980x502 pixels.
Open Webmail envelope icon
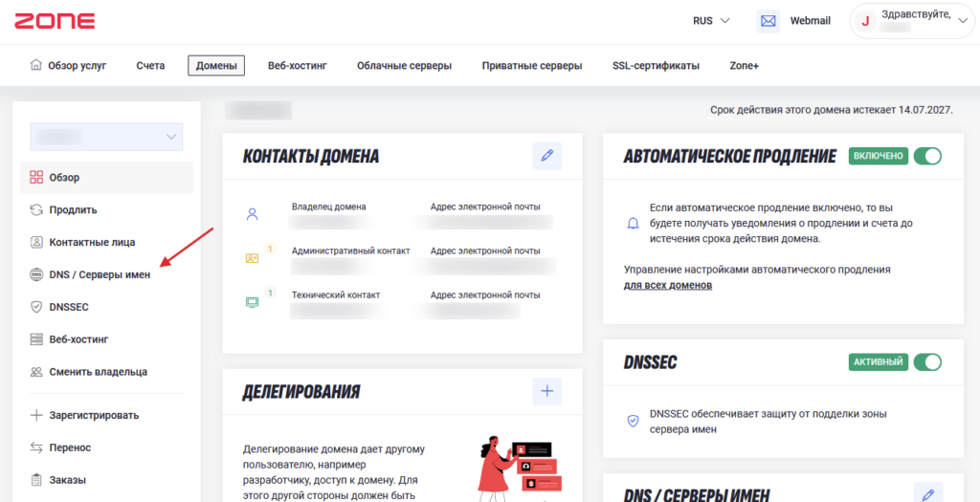(768, 21)
